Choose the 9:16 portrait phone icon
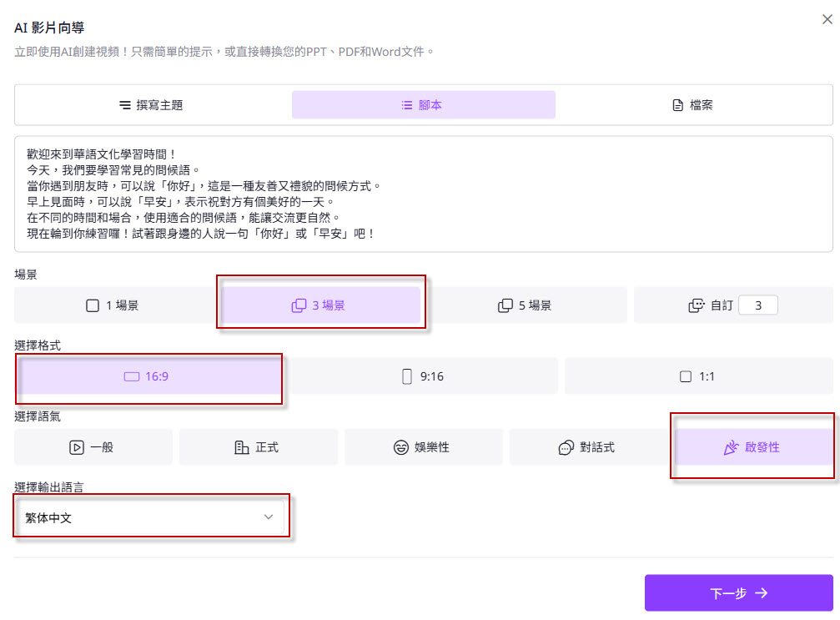Viewport: 840px width, 620px height. (407, 376)
